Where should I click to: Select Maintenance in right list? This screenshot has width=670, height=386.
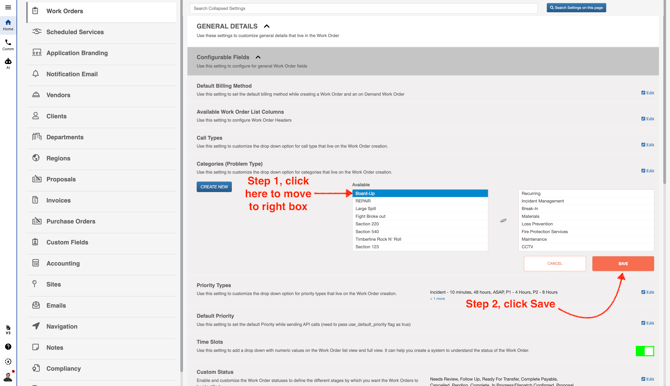coord(586,239)
